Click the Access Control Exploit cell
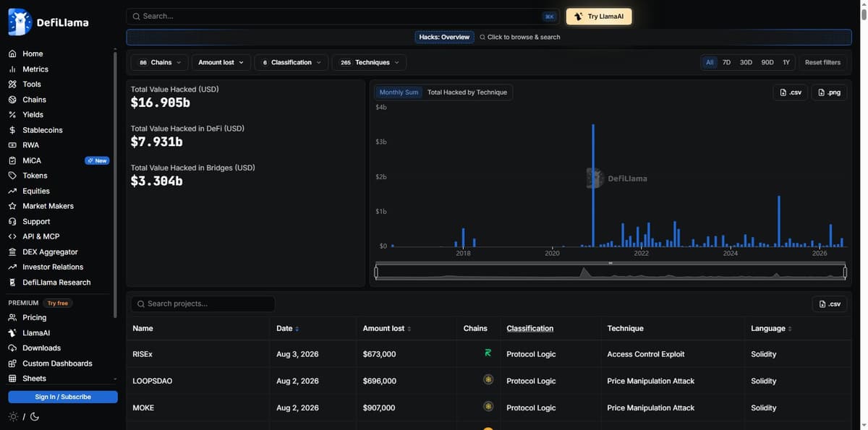This screenshot has width=868, height=430. 646,354
